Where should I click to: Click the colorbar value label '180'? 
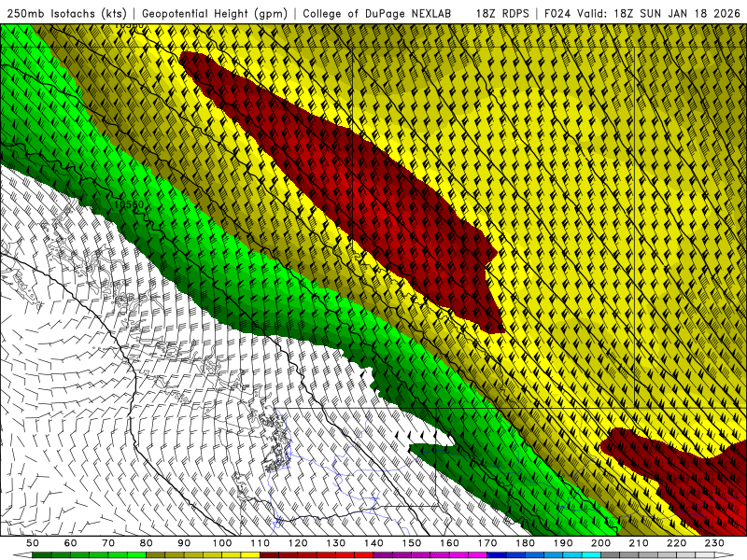pos(525,543)
